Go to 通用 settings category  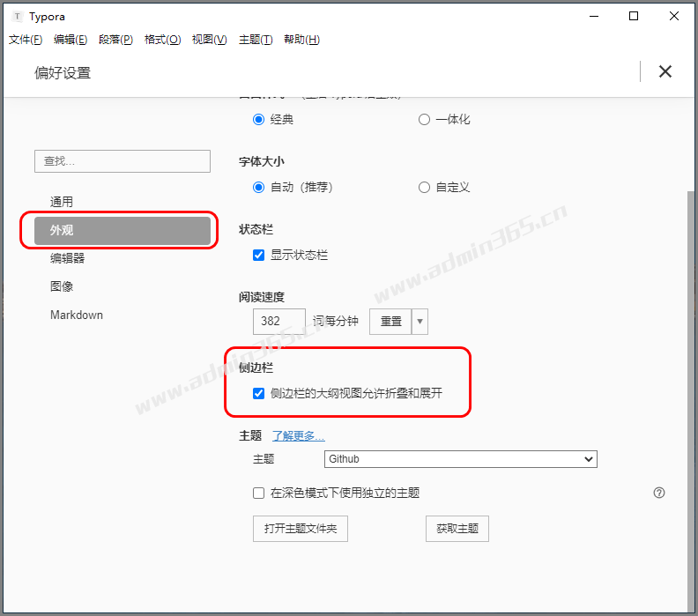click(x=62, y=202)
